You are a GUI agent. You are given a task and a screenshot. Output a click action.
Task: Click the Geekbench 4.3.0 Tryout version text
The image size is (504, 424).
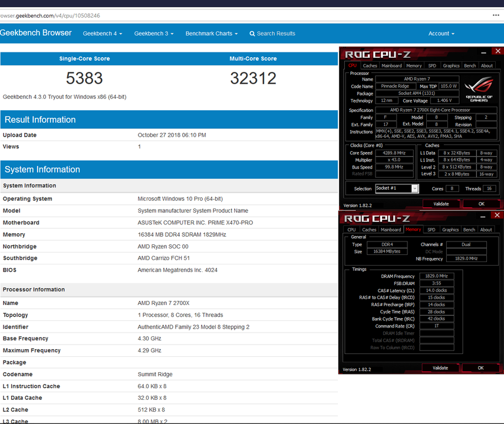tap(65, 97)
